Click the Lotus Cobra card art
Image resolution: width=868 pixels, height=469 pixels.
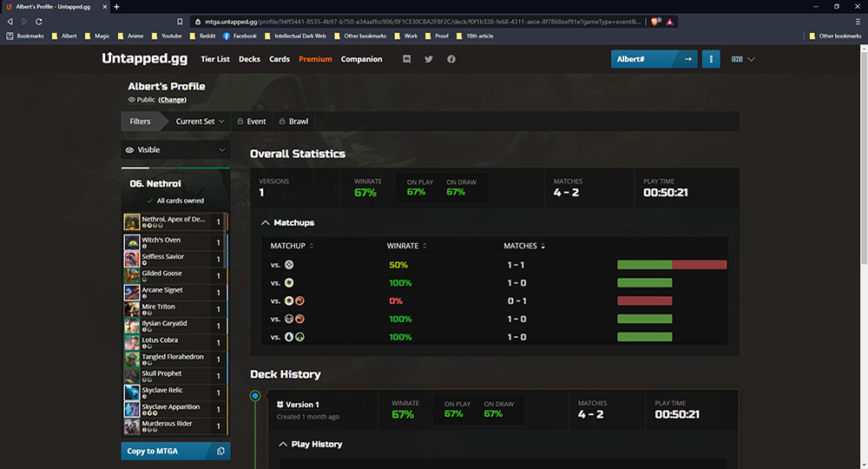click(132, 343)
